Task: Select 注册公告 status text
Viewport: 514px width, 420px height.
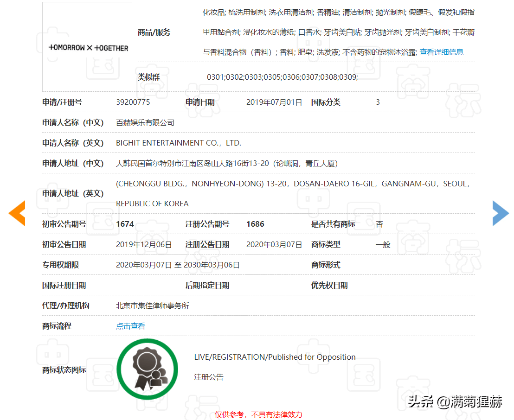Action: click(x=208, y=377)
